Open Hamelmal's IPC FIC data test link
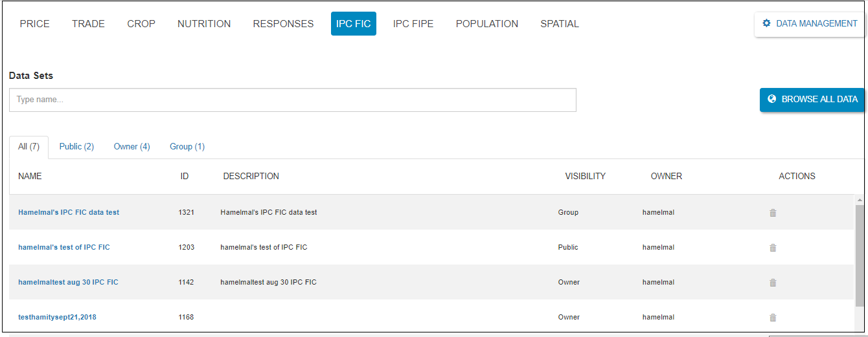868x337 pixels. 69,213
